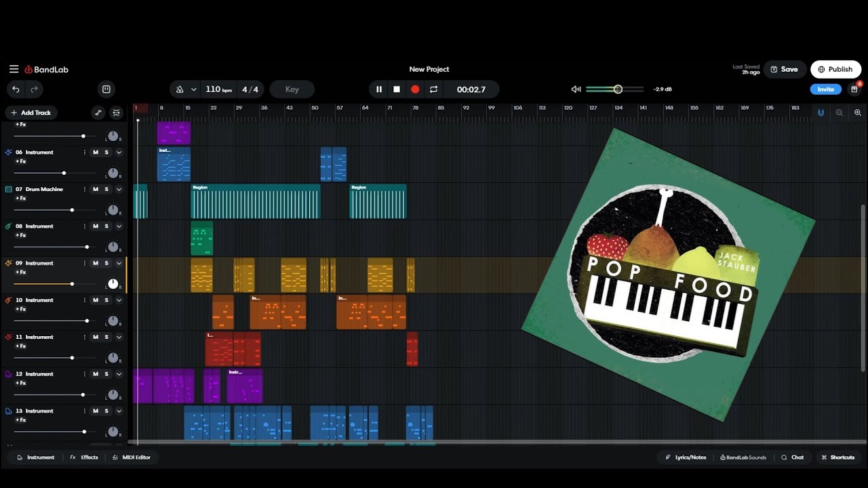Viewport: 868px width, 488px height.
Task: Collapse track heights icon beside Add Track
Action: [117, 113]
